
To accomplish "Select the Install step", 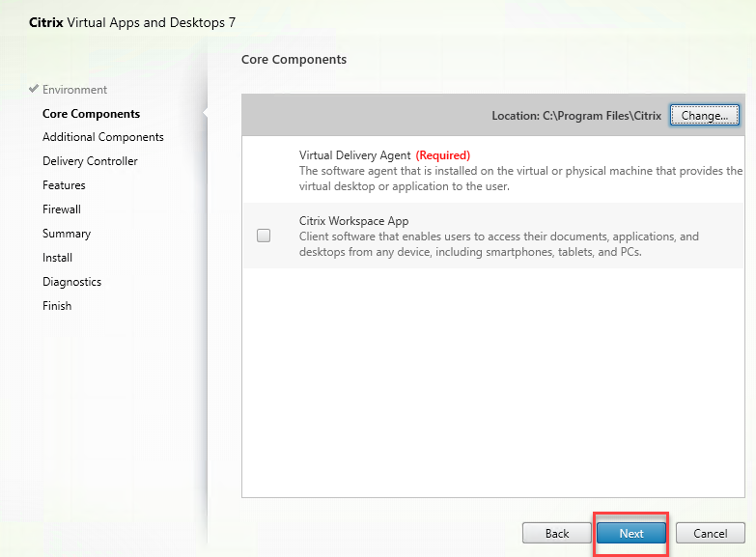I will click(57, 258).
